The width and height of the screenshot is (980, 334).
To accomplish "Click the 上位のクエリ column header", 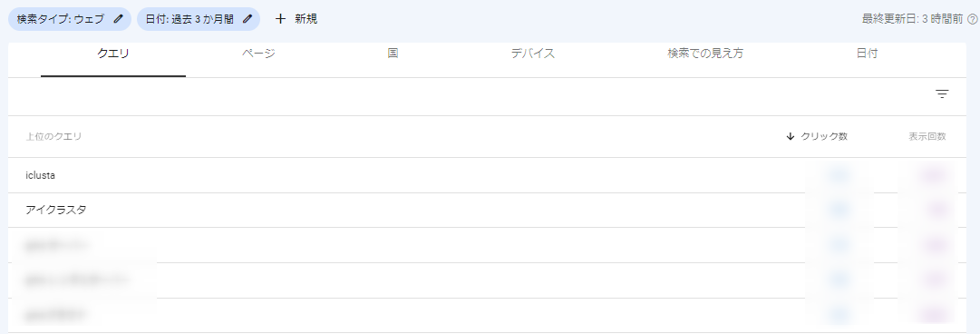I will (x=53, y=136).
